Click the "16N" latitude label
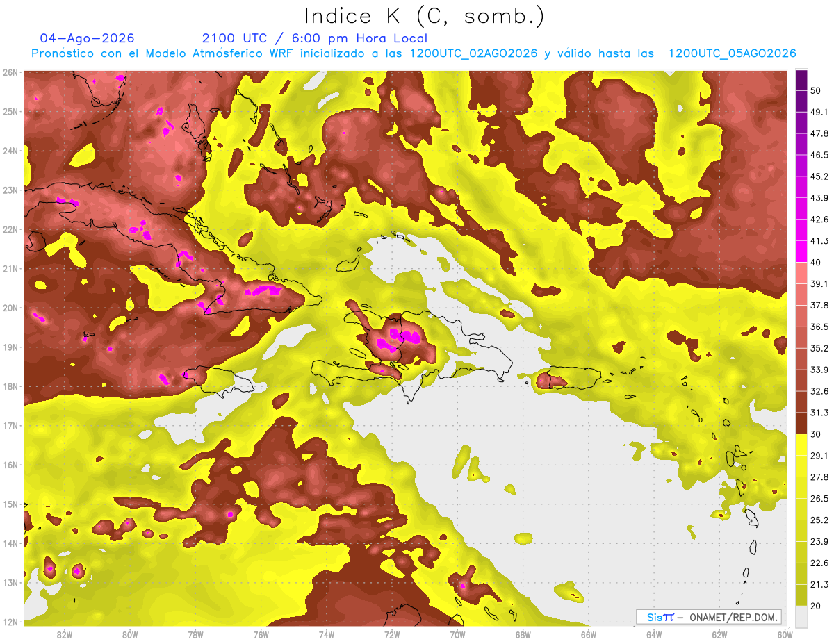The height and width of the screenshot is (644, 834). 10,465
